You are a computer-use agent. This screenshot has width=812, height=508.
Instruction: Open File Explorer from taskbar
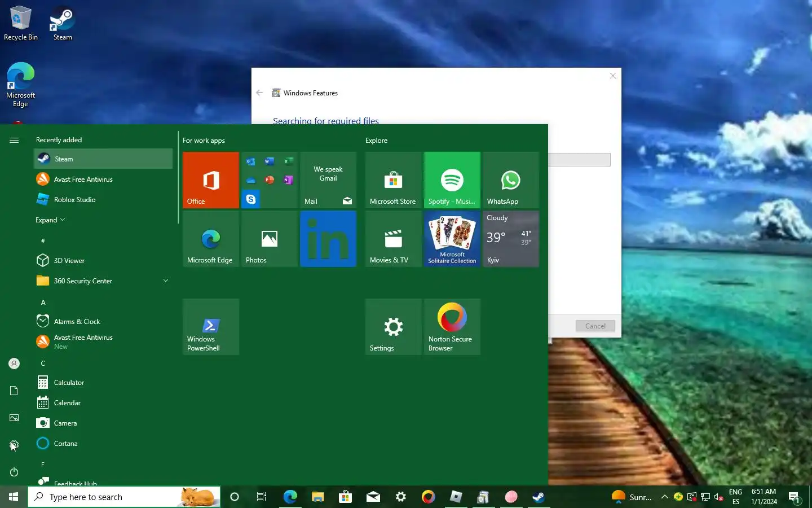[x=317, y=497]
